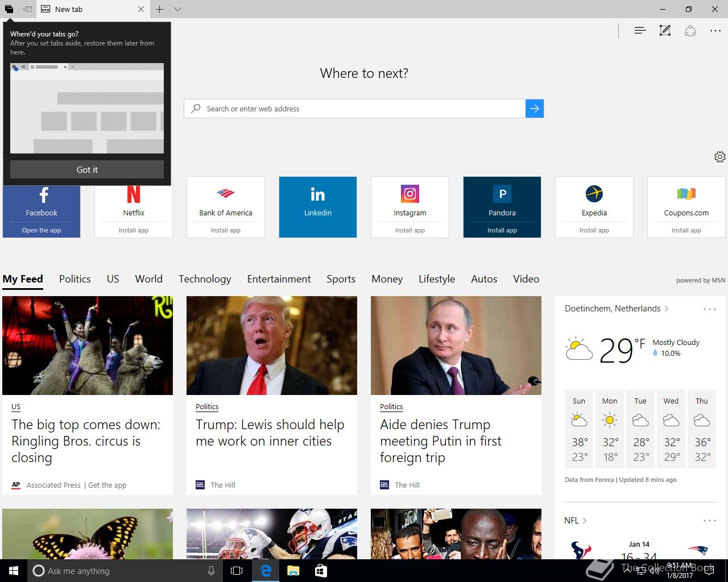Image resolution: width=728 pixels, height=582 pixels.
Task: Click Install app under Pandora
Action: point(502,230)
